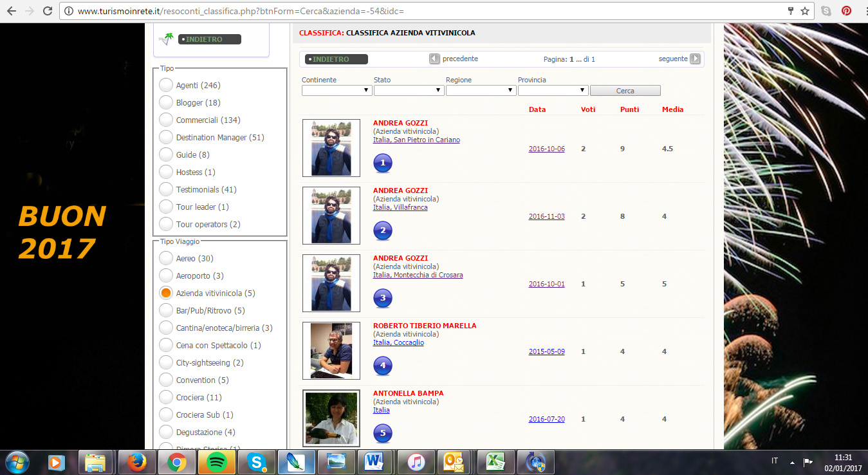The image size is (868, 475).
Task: Show hidden system tray icons arrow
Action: 792,462
